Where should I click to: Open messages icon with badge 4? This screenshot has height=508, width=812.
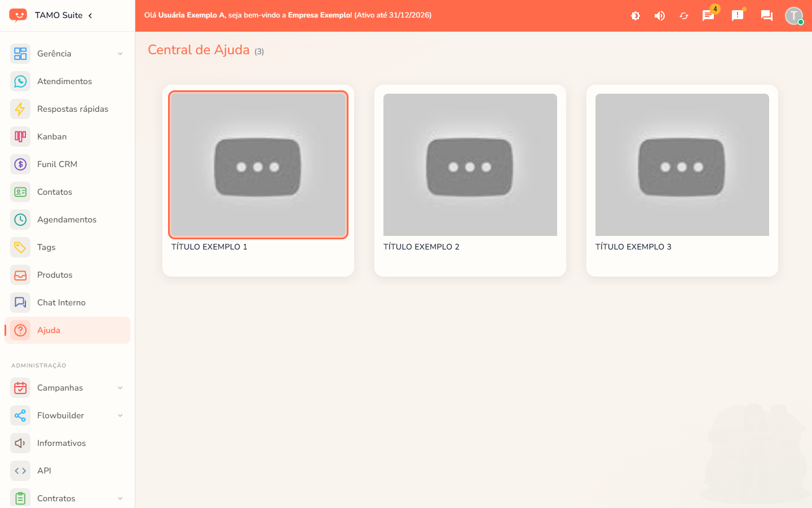click(708, 16)
